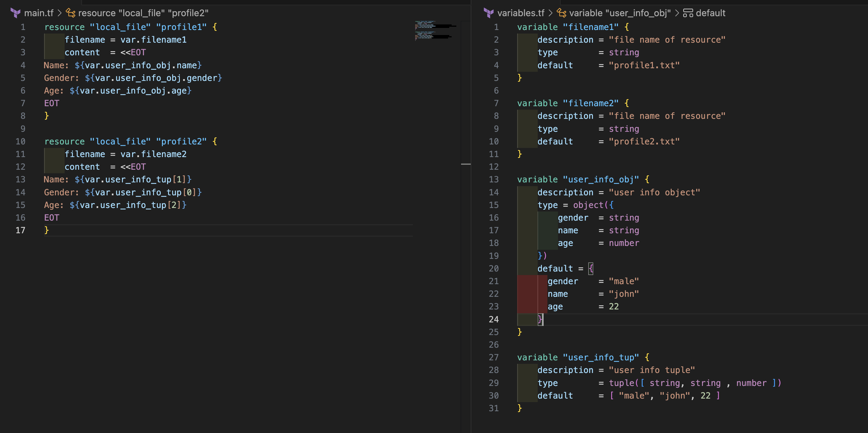
Task: Click '"user info tuple"' description string
Action: tap(652, 370)
